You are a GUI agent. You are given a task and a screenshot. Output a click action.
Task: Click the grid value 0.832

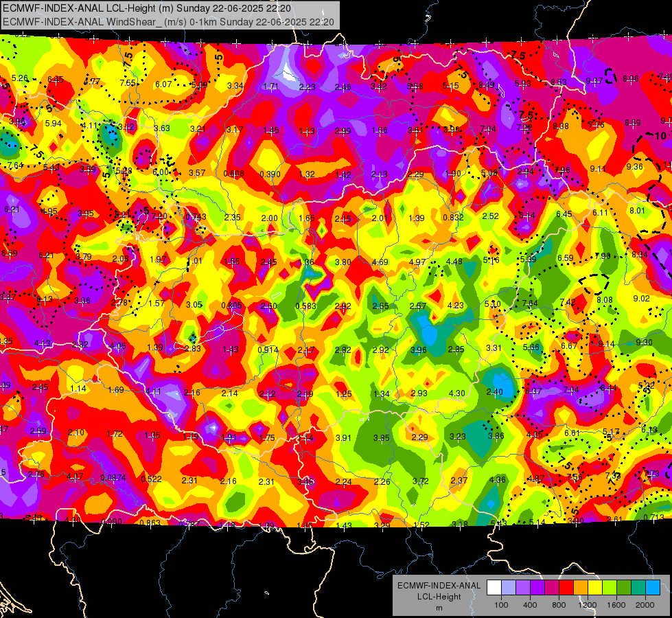coord(454,217)
